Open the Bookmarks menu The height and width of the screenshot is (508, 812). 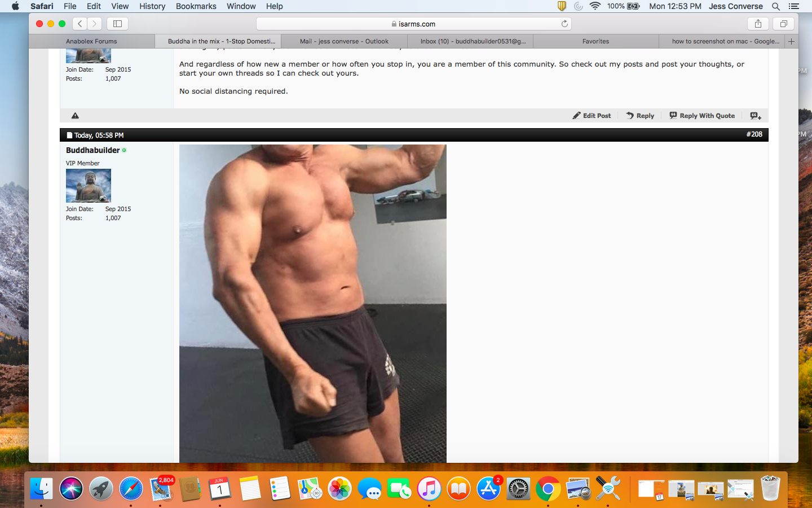click(x=196, y=6)
